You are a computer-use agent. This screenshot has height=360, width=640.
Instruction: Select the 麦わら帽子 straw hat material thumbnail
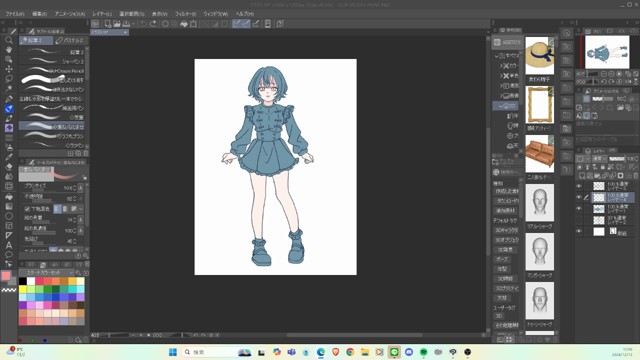(x=539, y=56)
